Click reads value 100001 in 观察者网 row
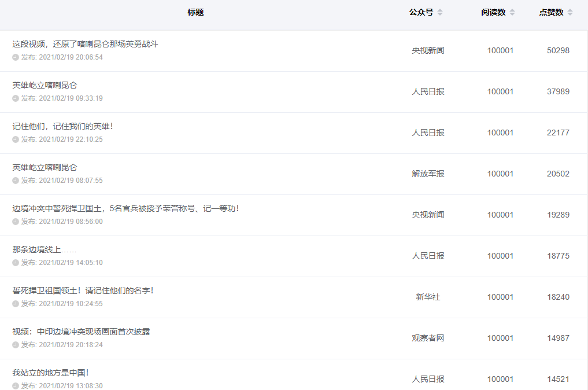 coord(500,338)
